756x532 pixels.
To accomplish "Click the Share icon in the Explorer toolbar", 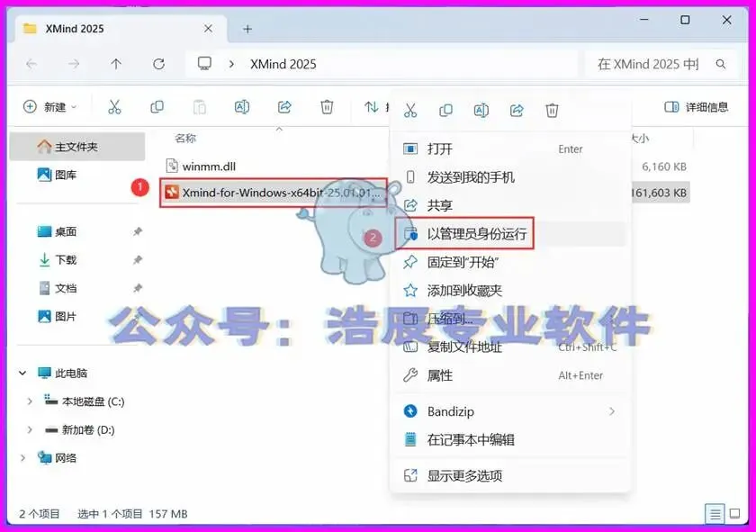I will tap(284, 106).
